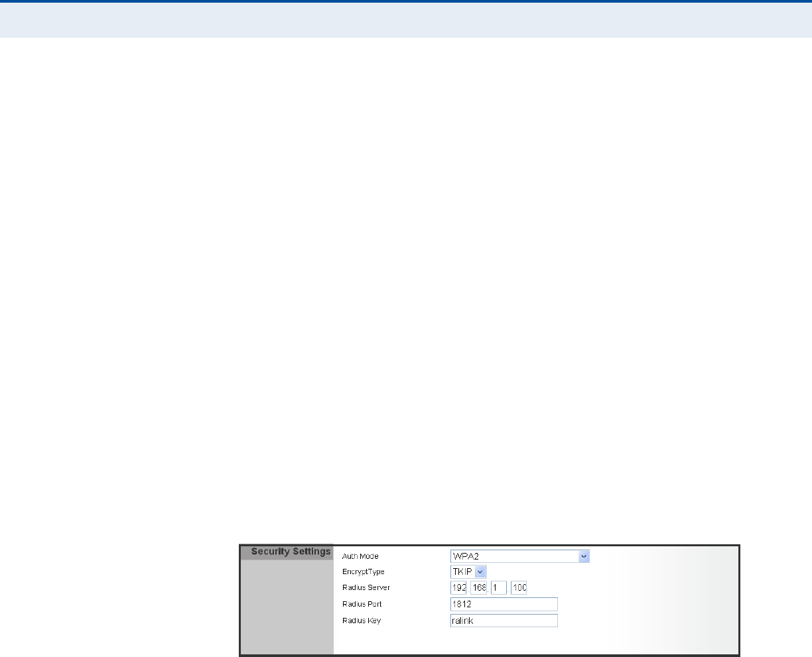812x657 pixels.
Task: Click the Radius Port label
Action: [x=362, y=604]
